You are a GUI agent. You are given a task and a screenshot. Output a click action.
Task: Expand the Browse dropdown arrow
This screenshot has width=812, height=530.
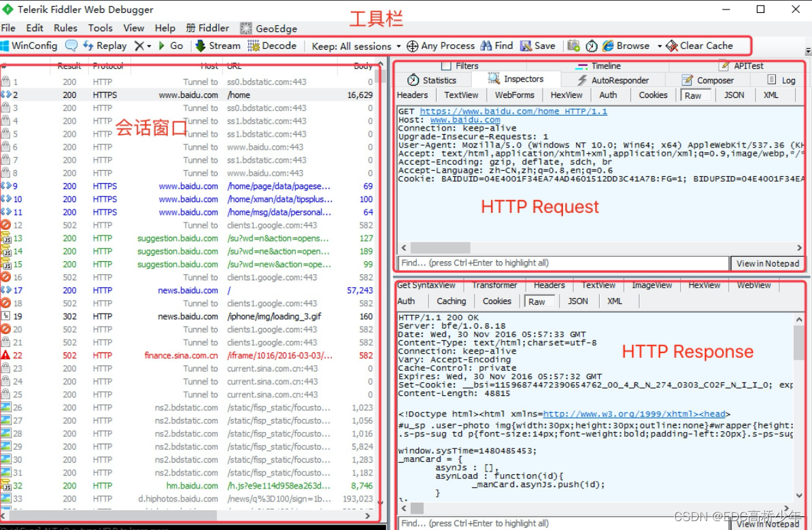click(659, 46)
